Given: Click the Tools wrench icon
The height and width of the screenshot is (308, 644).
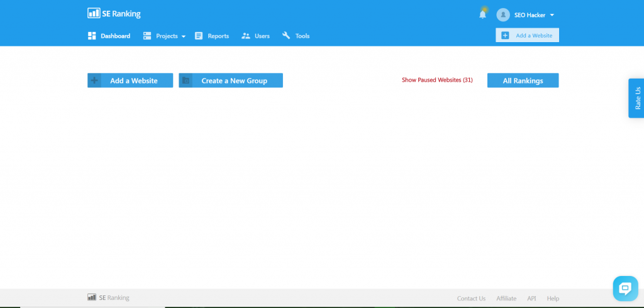Looking at the screenshot, I should pos(286,36).
